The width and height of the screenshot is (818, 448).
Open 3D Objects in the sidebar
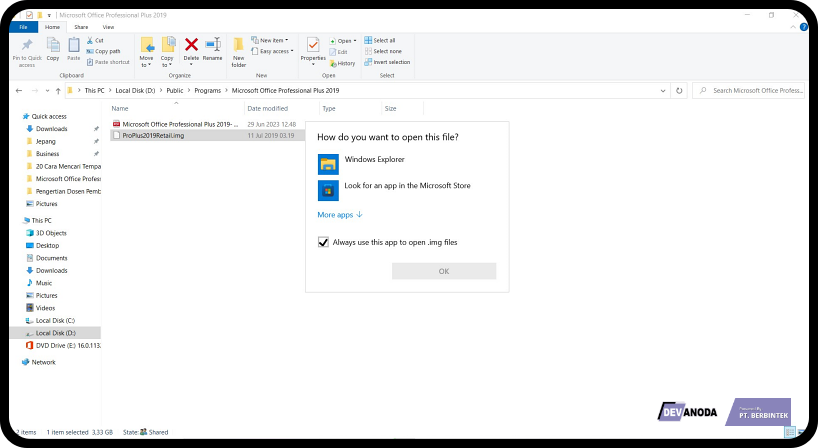pyautogui.click(x=51, y=233)
